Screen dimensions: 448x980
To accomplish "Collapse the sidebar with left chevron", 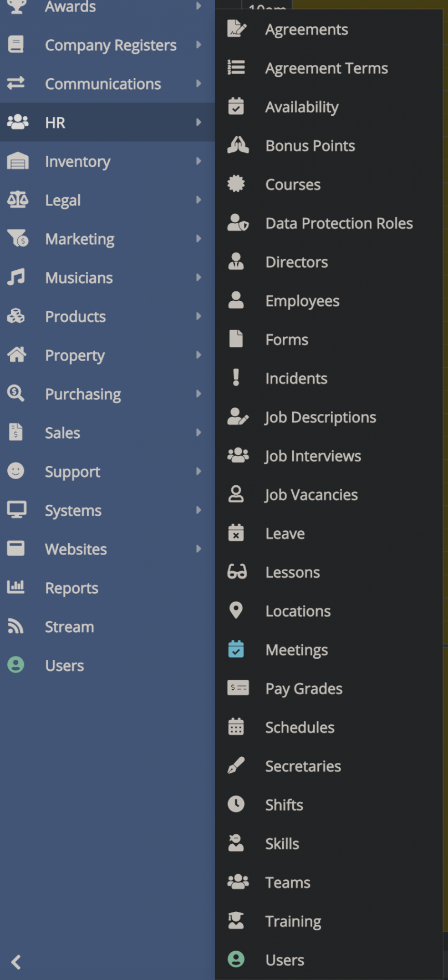I will [17, 962].
